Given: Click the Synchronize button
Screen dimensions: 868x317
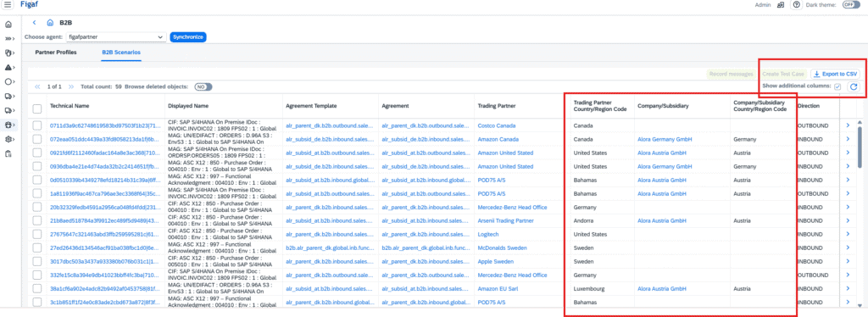Looking at the screenshot, I should [188, 37].
